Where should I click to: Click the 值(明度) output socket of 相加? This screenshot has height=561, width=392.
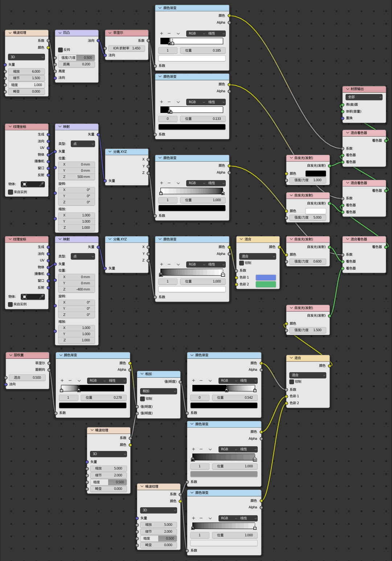180,382
